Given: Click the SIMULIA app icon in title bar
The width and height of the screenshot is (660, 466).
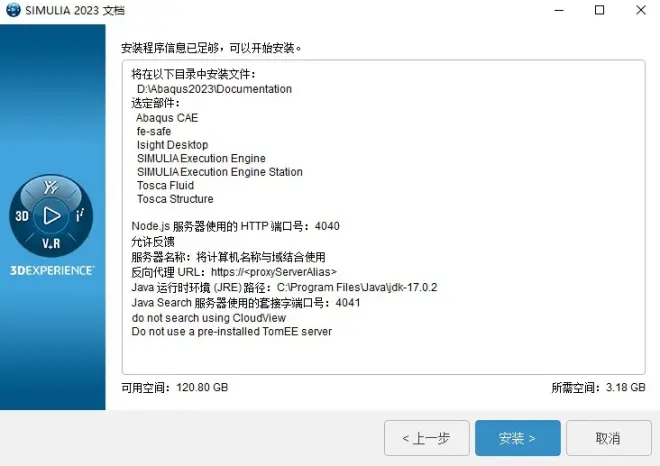Looking at the screenshot, I should 13,10.
